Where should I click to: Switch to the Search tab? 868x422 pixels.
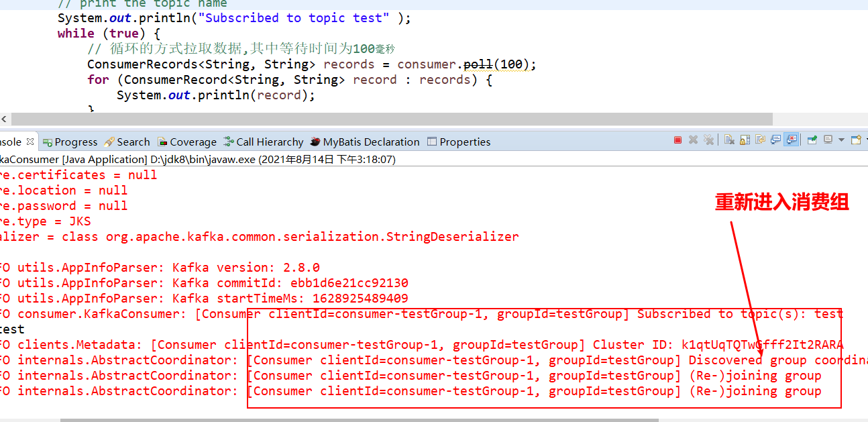pyautogui.click(x=127, y=142)
